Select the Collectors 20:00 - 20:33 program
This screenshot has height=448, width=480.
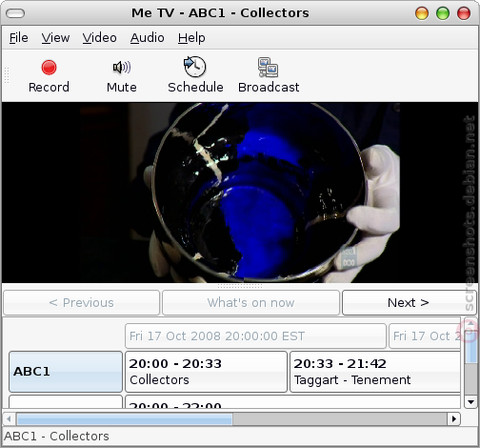click(207, 372)
